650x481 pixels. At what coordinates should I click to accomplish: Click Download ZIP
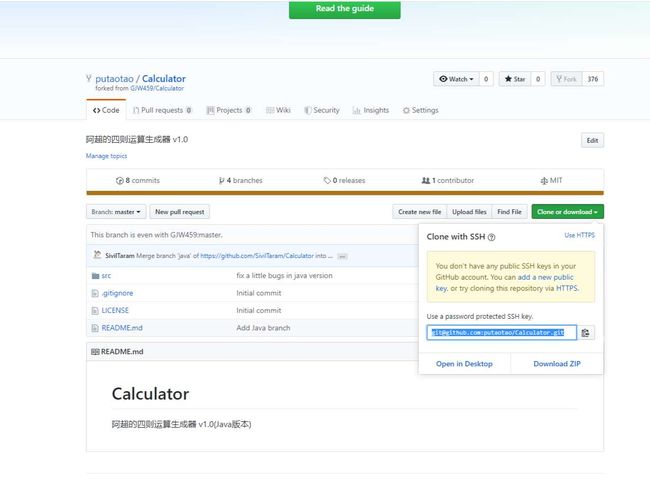(557, 364)
